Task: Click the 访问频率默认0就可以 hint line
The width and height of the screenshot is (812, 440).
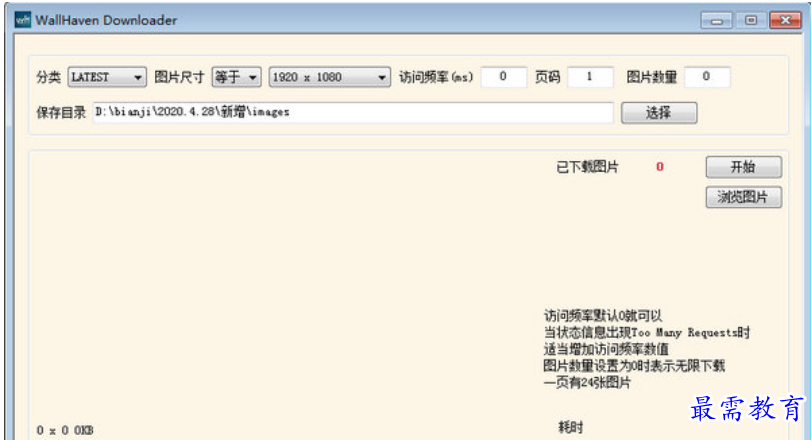Action: (x=603, y=316)
